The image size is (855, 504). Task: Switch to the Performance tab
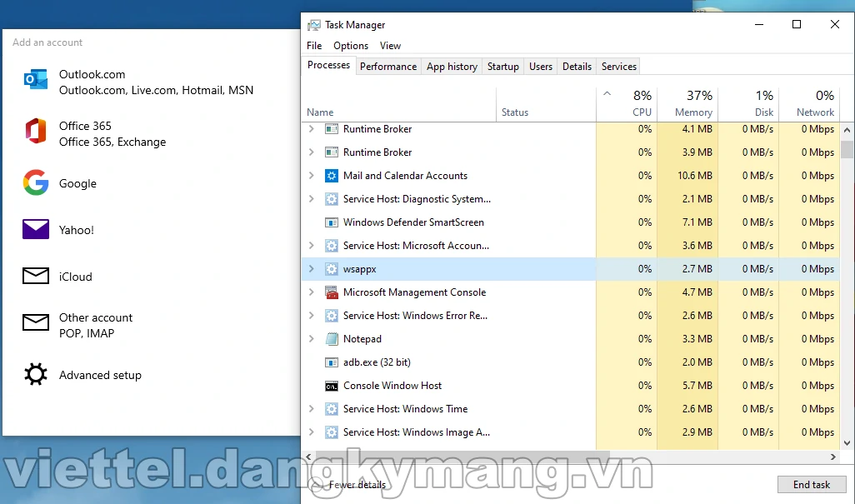click(388, 67)
